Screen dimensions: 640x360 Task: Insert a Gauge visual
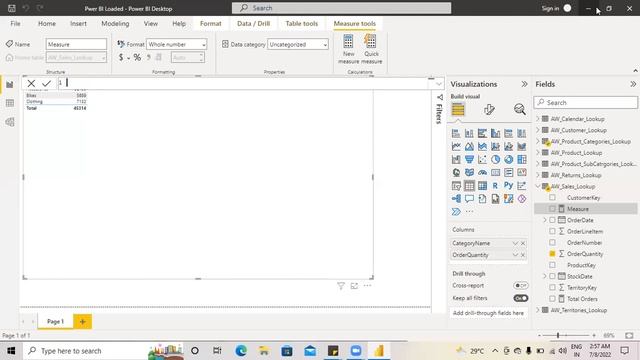482,173
